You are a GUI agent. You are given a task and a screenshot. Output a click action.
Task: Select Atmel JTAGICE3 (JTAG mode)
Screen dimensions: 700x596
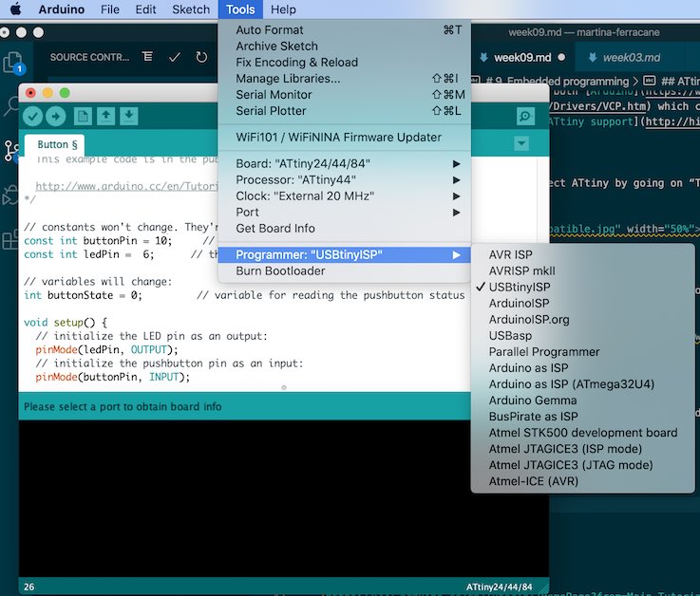(582, 465)
